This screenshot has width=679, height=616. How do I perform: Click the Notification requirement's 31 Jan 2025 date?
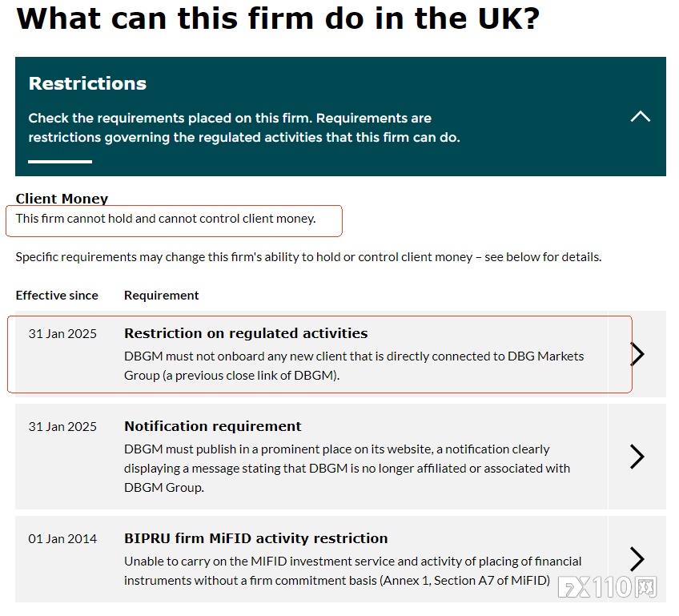click(62, 427)
